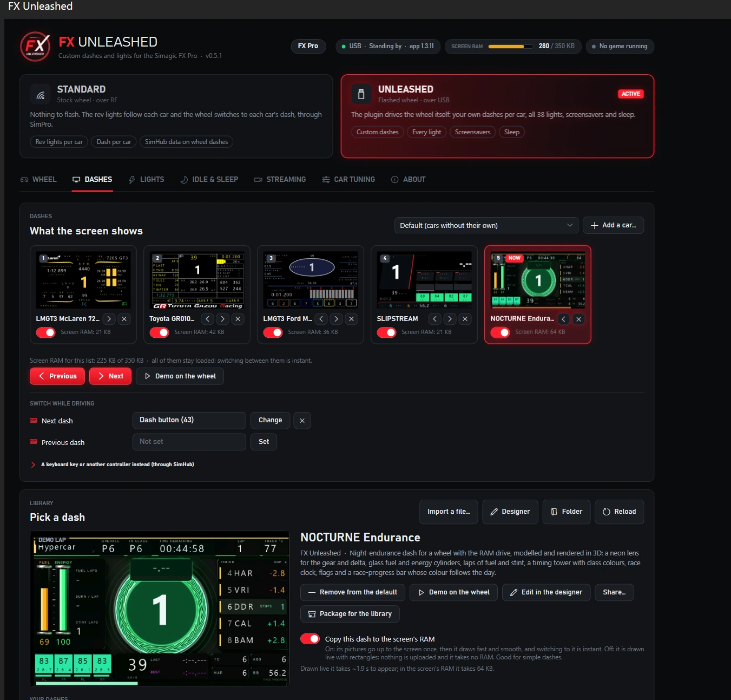Open Default cars without their own dropdown

click(486, 225)
